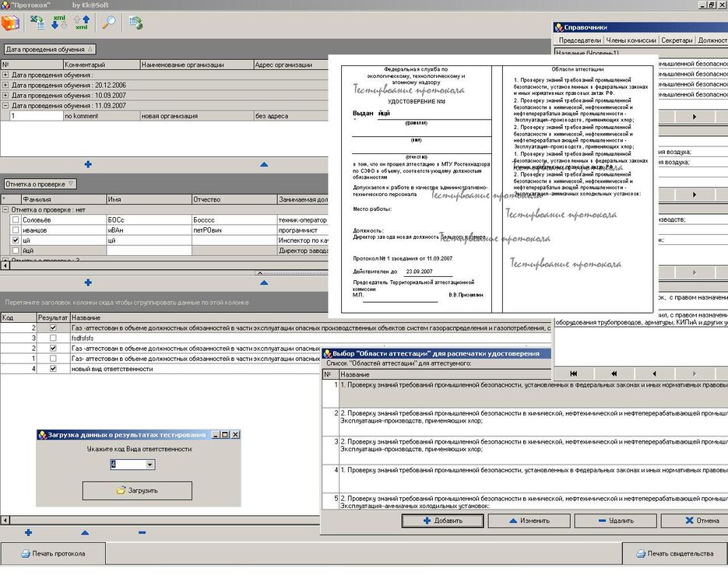Image resolution: width=728 pixels, height=582 pixels.
Task: Click the globe data transfer toolbar icon
Action: coord(135,23)
